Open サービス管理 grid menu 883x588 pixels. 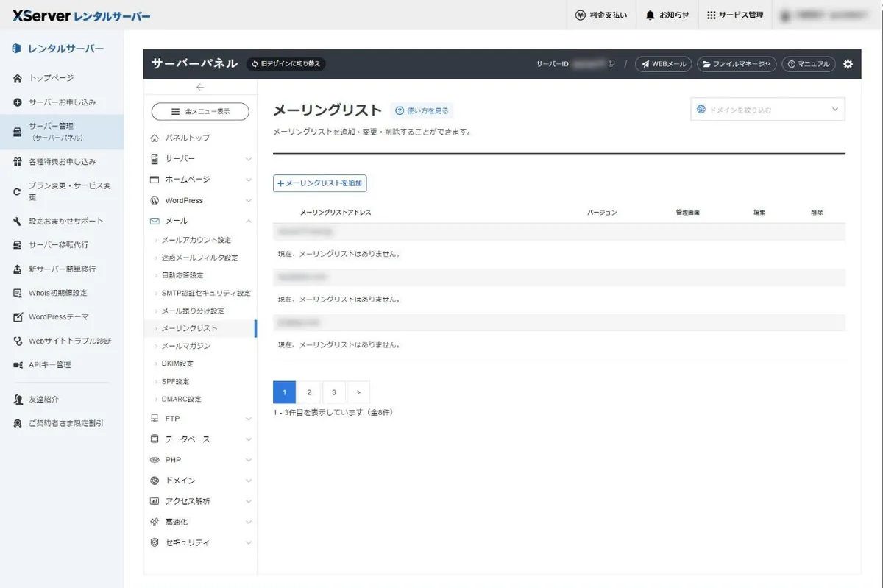pos(735,15)
